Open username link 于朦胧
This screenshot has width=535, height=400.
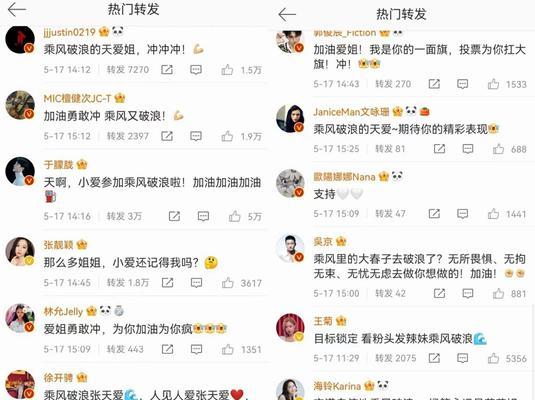(x=58, y=165)
